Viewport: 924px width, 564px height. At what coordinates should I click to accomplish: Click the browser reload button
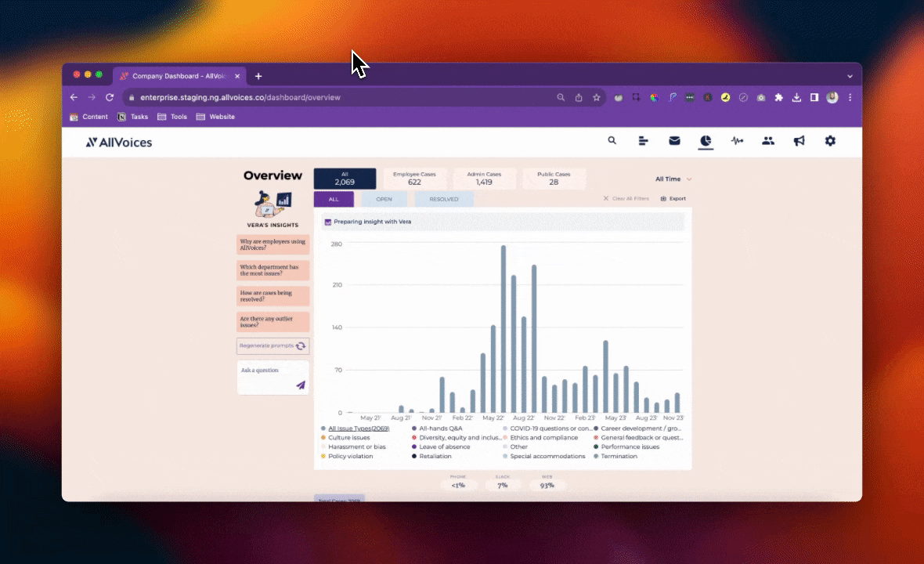point(110,97)
